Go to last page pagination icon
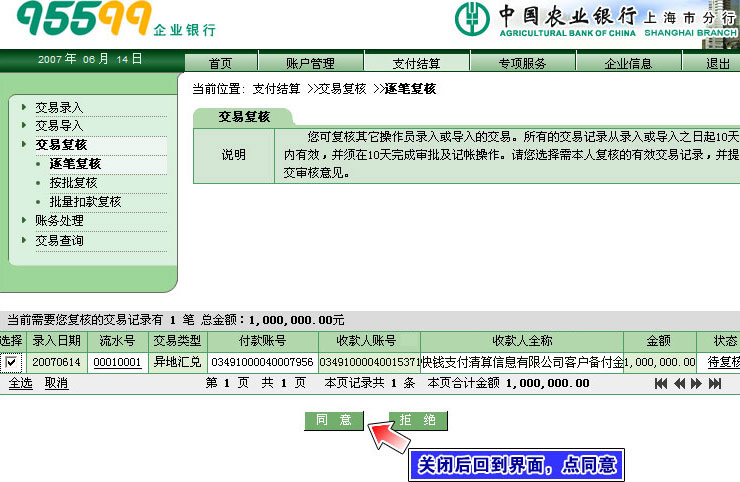Image resolution: width=740 pixels, height=482 pixels. (x=715, y=383)
